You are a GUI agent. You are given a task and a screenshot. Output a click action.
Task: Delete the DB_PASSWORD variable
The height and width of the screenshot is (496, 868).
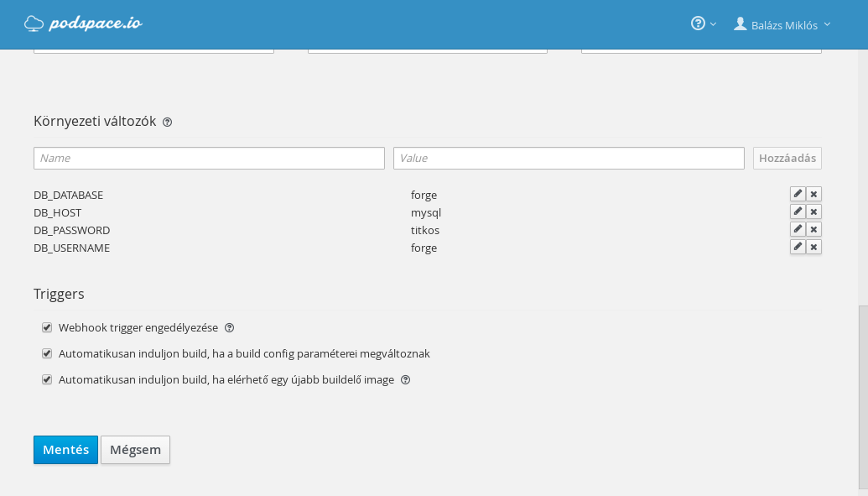pyautogui.click(x=813, y=229)
